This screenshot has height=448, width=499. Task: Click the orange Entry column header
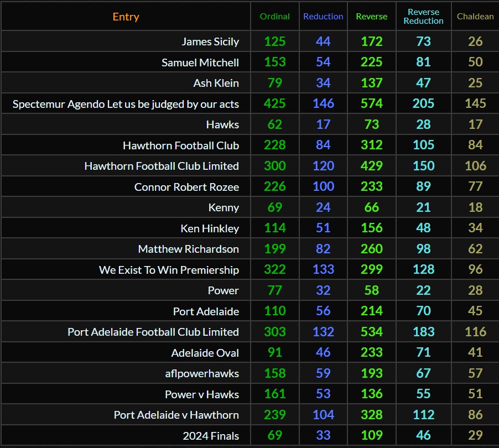[x=126, y=17]
